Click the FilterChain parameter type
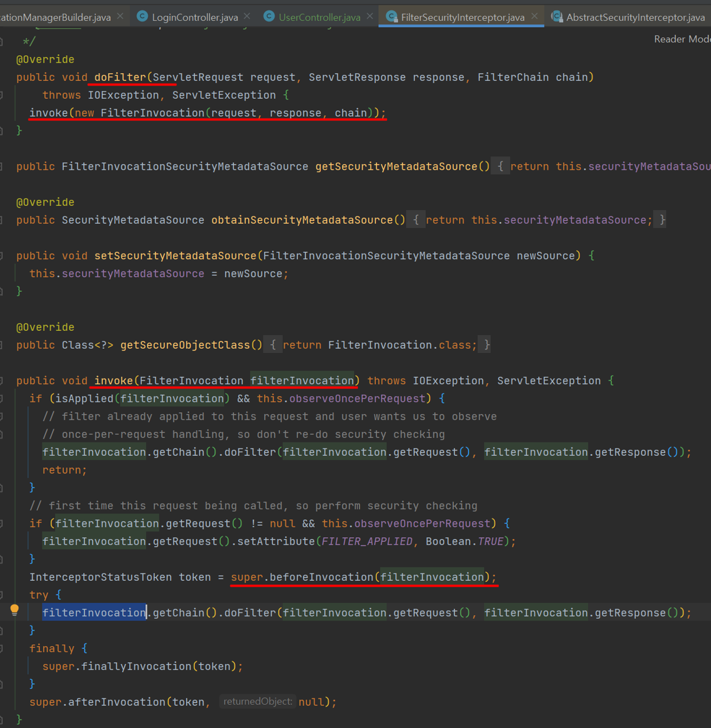The height and width of the screenshot is (728, 711). (x=513, y=77)
